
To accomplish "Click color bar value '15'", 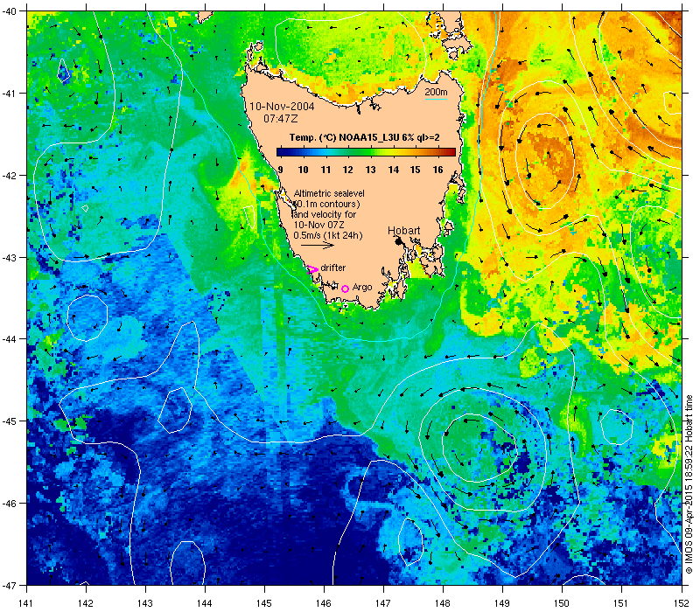I will click(x=415, y=170).
